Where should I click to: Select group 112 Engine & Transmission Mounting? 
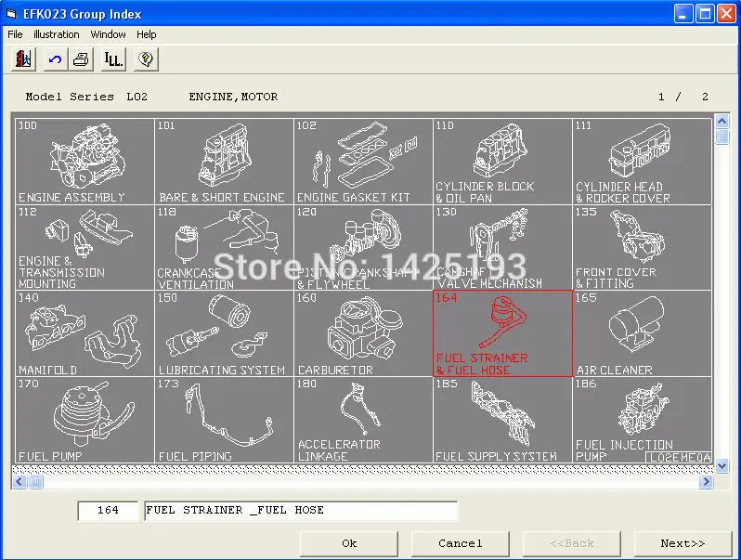point(84,248)
